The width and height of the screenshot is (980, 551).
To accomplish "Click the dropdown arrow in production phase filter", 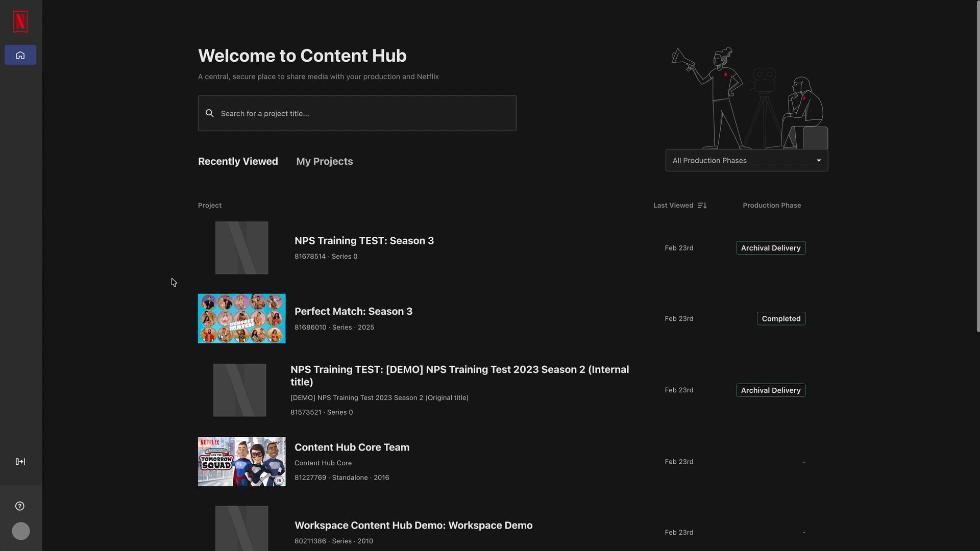I will click(819, 161).
